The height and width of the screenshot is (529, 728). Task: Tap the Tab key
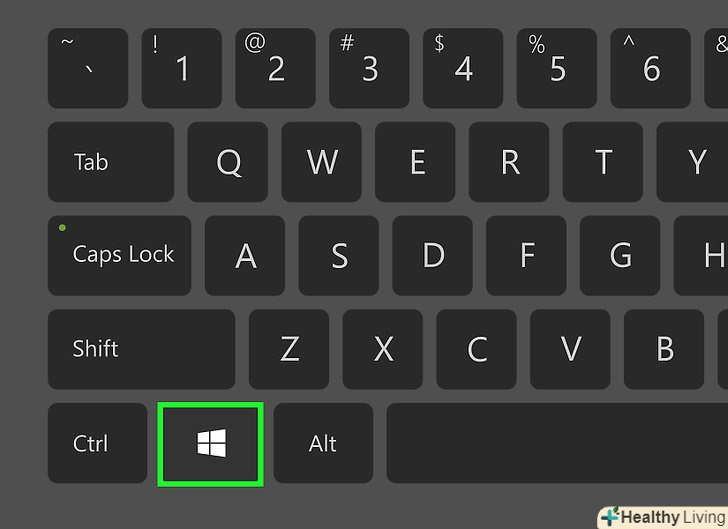point(111,162)
